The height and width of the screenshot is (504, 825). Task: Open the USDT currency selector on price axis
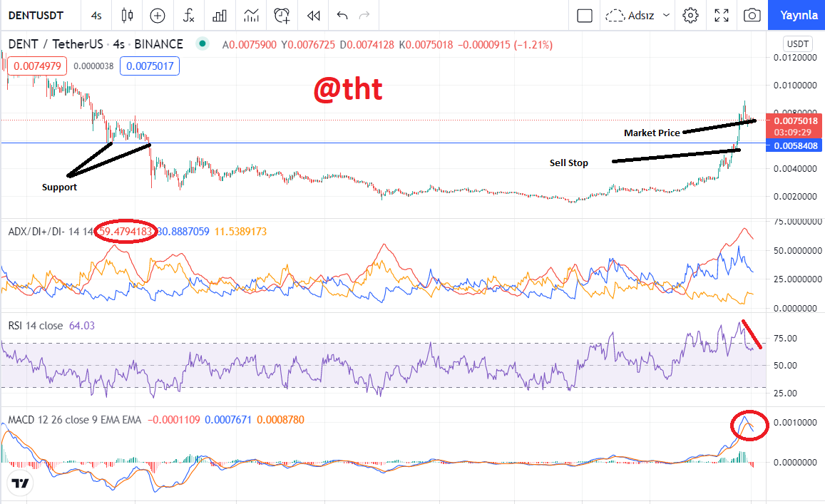click(798, 43)
